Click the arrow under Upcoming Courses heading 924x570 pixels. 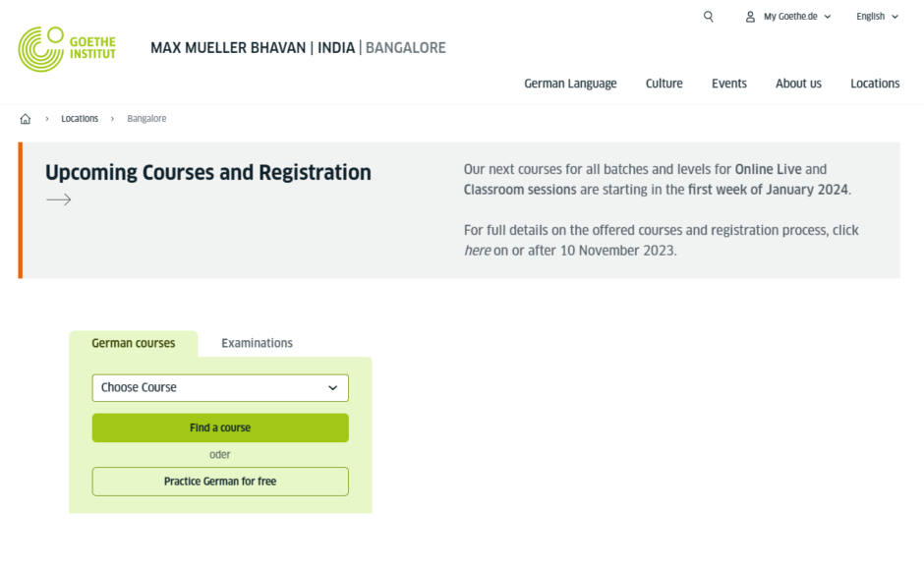(59, 199)
